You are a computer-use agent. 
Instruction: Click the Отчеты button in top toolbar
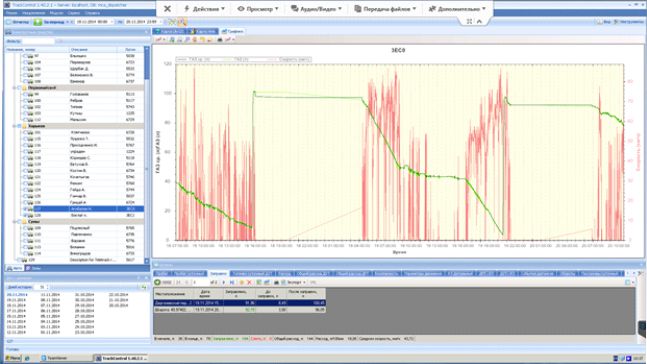(18, 21)
